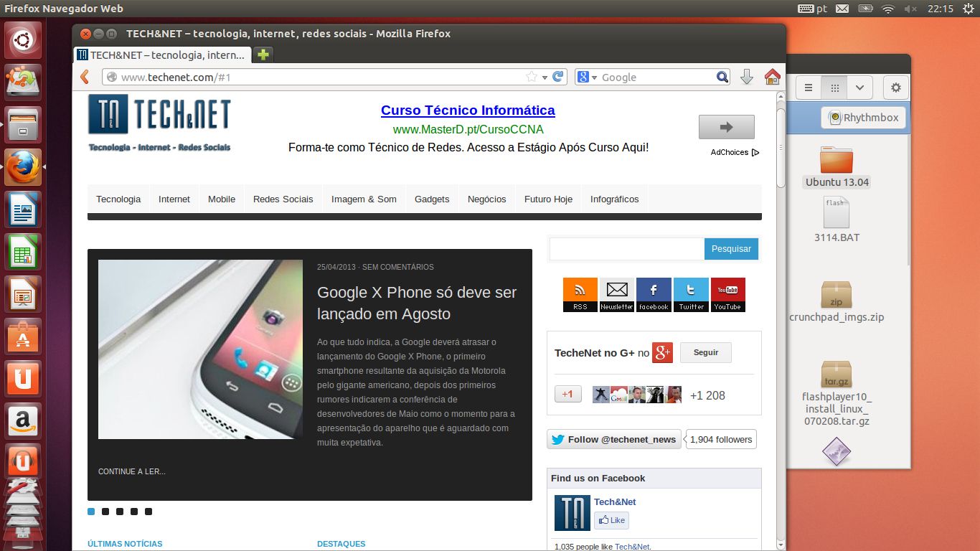Image resolution: width=980 pixels, height=551 pixels.
Task: Switch the file manager to list view
Action: [x=809, y=88]
